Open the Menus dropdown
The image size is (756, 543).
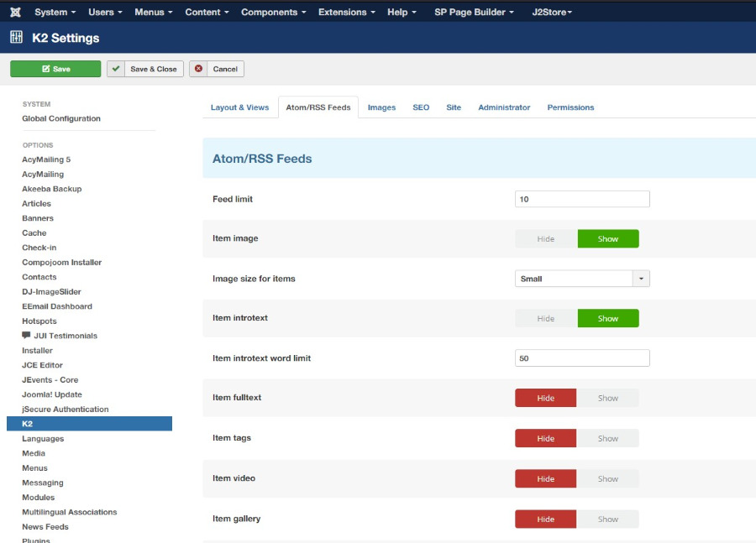click(x=154, y=12)
